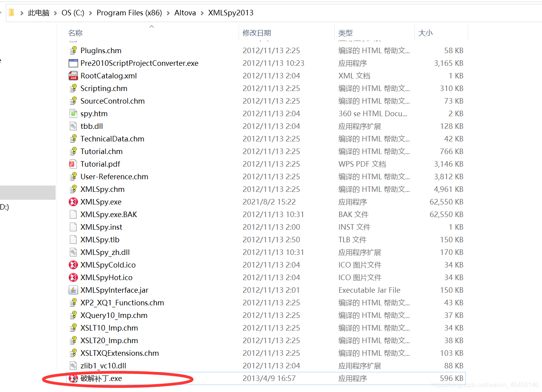
Task: Click the 596 KB size cell
Action: 452,378
